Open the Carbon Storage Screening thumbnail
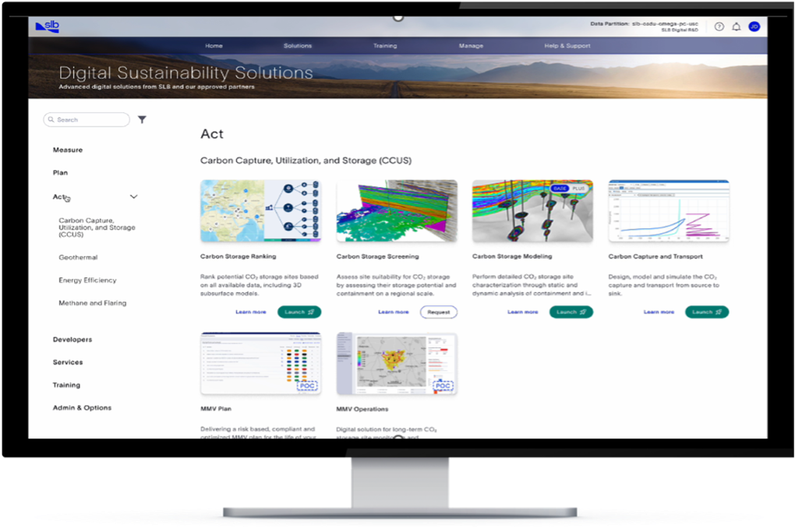 pos(397,211)
